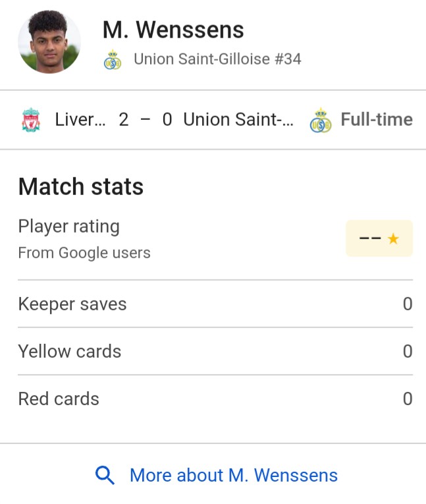Image resolution: width=426 pixels, height=504 pixels.
Task: Click the Liver... team name in scoreline
Action: (80, 119)
